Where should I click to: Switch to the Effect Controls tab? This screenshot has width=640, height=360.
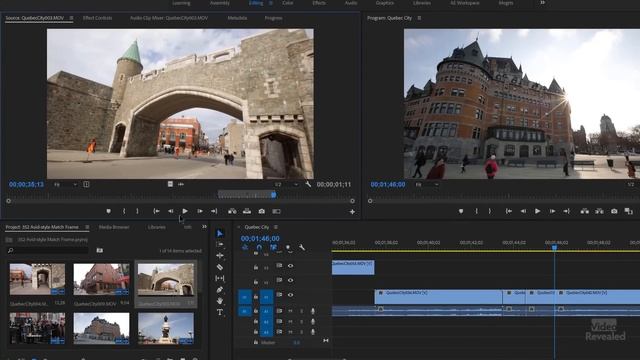[x=97, y=18]
